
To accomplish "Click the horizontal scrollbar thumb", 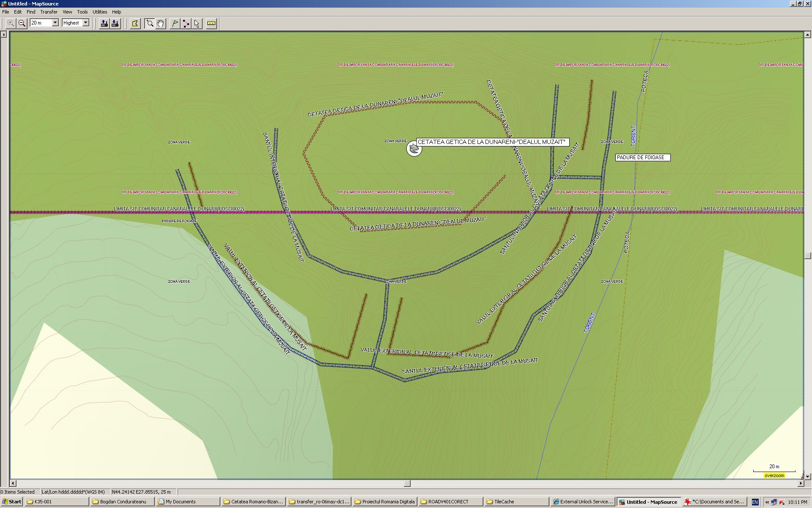I will [407, 483].
